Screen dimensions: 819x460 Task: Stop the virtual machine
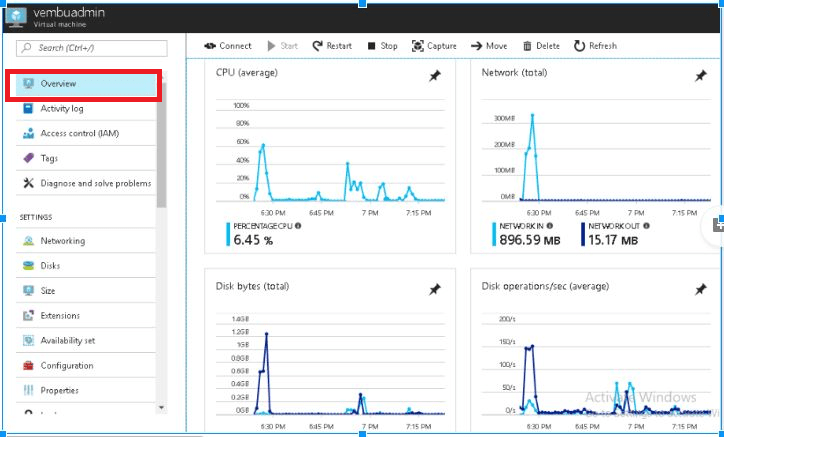tap(382, 46)
